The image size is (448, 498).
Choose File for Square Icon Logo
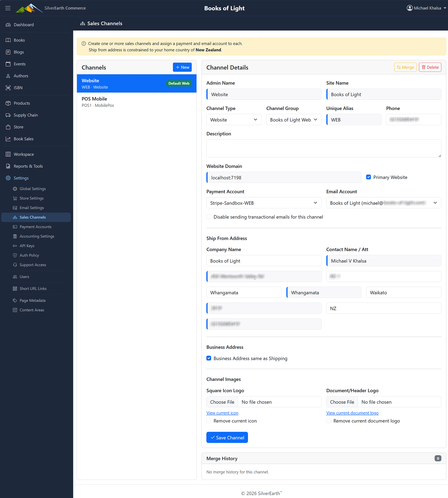[222, 402]
